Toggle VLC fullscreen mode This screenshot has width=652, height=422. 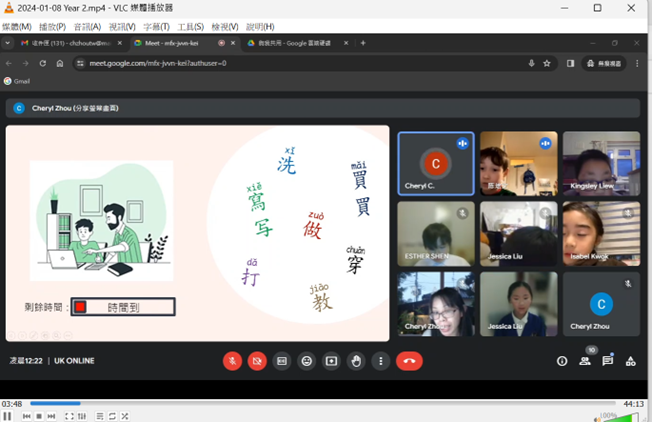(x=69, y=416)
